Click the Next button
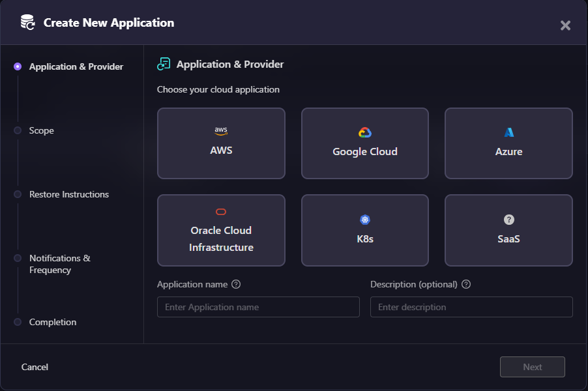This screenshot has width=588, height=391. click(x=532, y=367)
